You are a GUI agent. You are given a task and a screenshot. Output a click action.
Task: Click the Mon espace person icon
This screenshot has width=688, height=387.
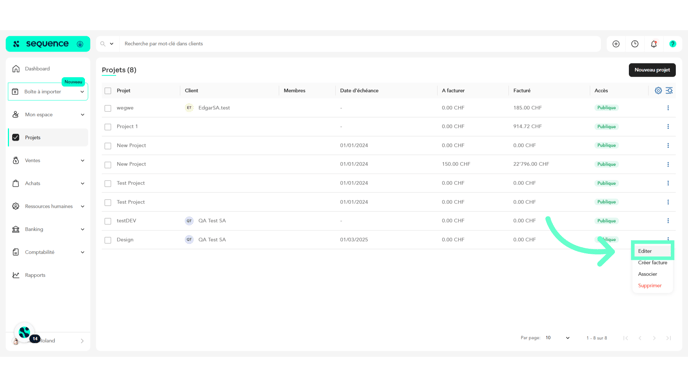[x=16, y=115]
